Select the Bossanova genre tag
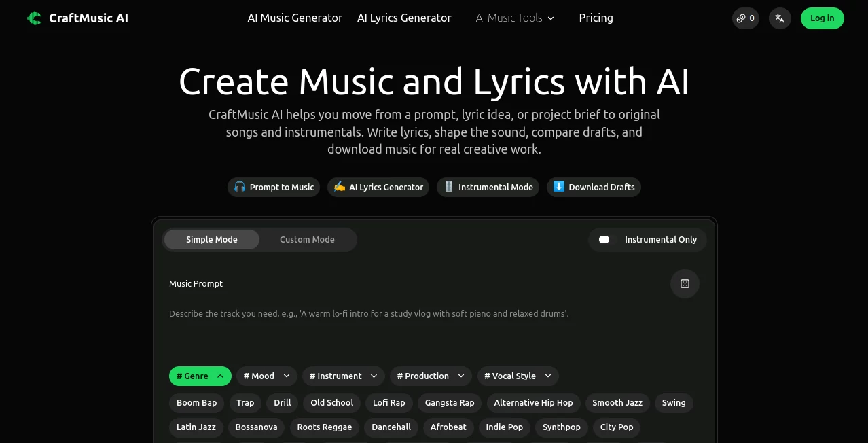Image resolution: width=868 pixels, height=443 pixels. click(x=256, y=427)
